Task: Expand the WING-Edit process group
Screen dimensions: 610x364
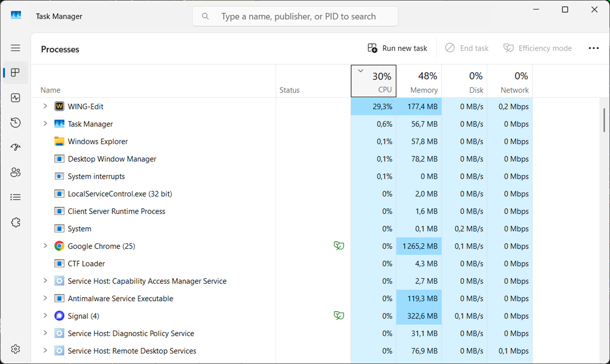Action: click(x=45, y=106)
